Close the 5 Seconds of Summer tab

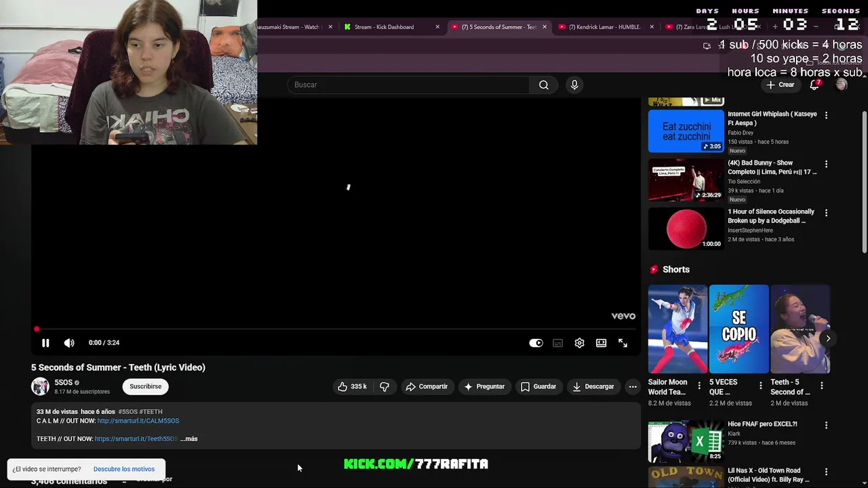click(545, 27)
